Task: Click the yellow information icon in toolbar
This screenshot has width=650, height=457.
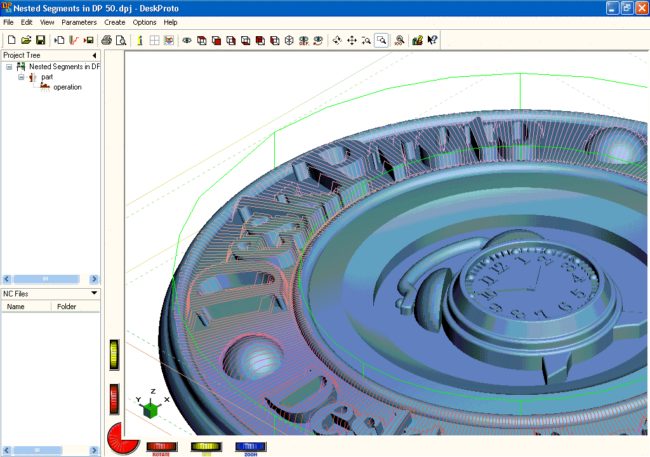Action: click(140, 40)
